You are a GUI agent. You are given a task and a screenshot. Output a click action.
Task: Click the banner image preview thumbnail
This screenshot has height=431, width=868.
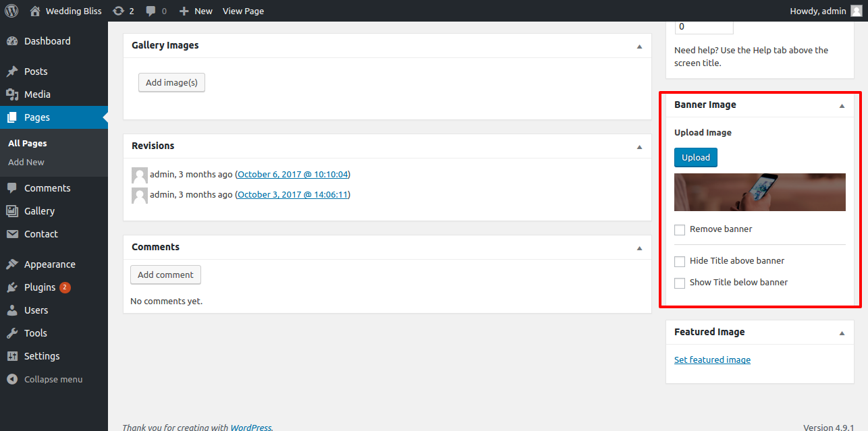click(x=759, y=192)
